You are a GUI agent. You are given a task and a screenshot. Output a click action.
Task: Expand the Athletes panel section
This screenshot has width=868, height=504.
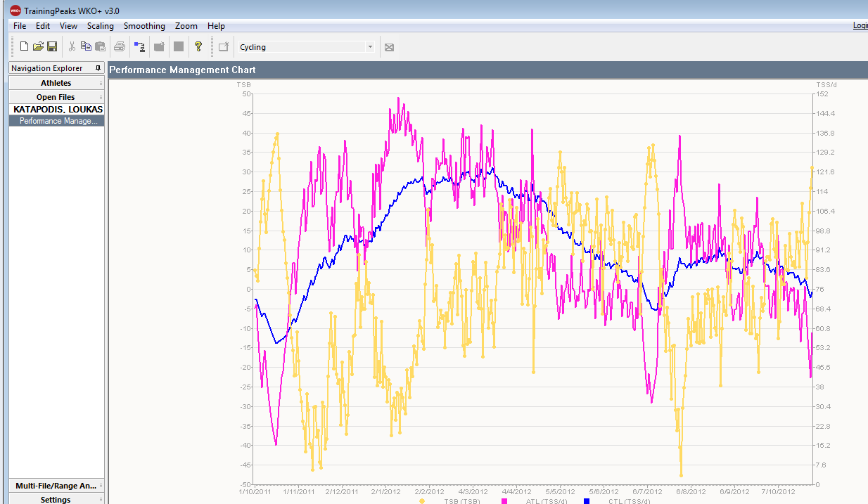(56, 83)
